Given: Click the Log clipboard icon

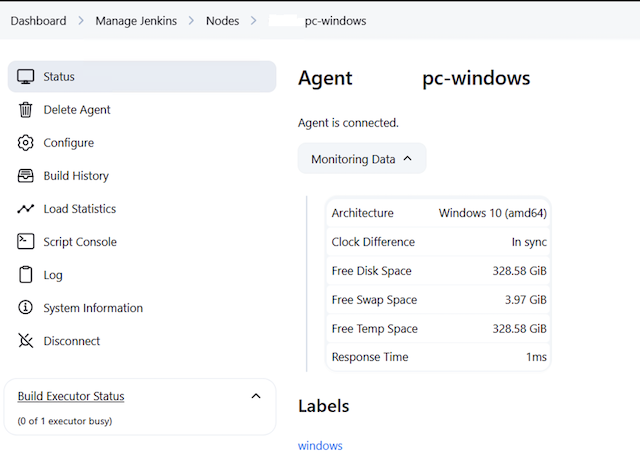Looking at the screenshot, I should (x=26, y=275).
